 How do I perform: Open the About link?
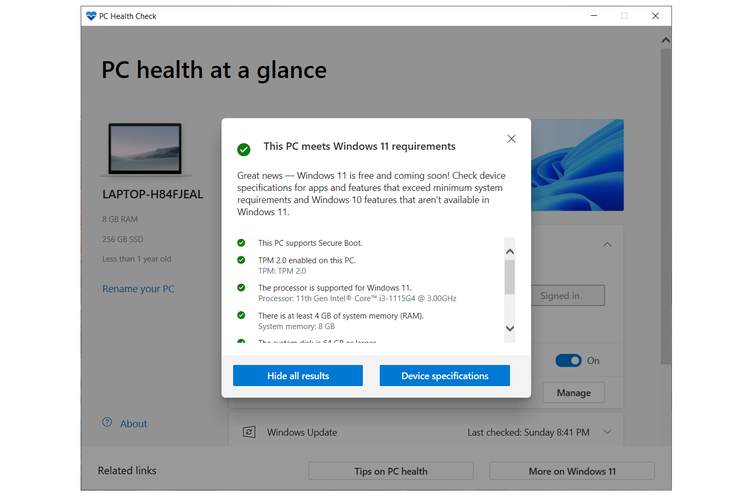tap(133, 424)
